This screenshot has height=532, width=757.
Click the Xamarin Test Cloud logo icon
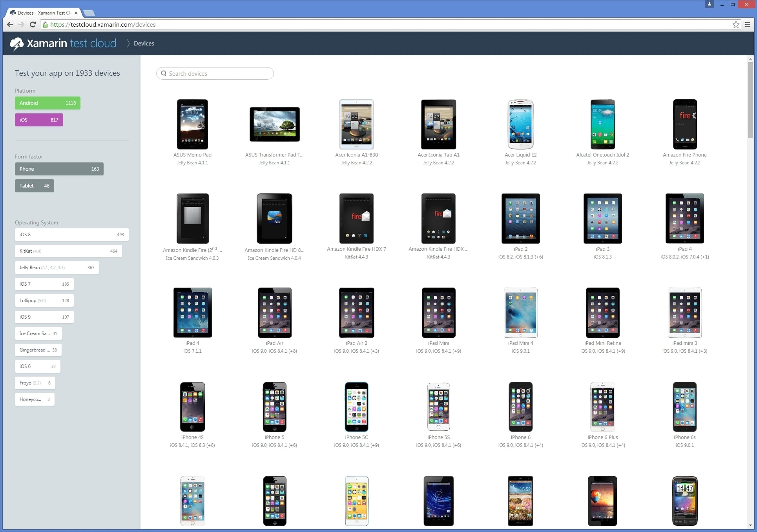(16, 44)
